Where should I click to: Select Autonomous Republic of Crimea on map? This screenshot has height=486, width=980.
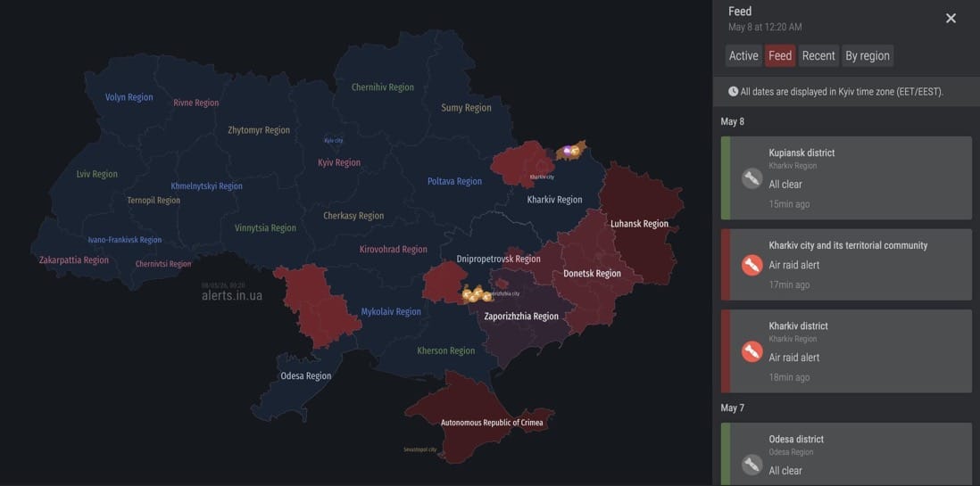coord(492,423)
